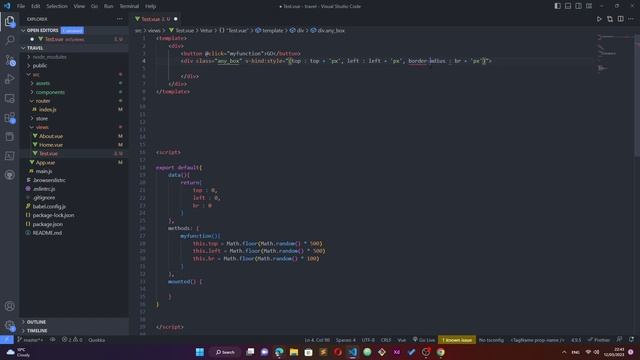Toggle Panel layout icon in title bar

568,6
